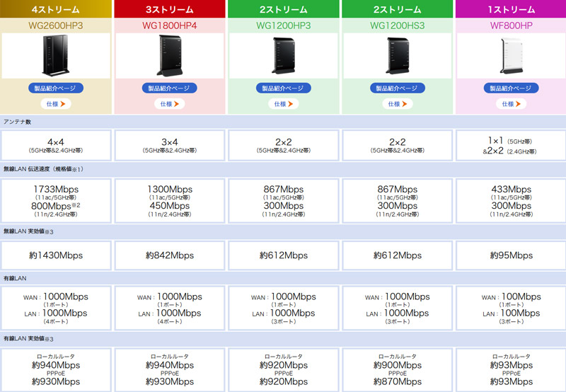This screenshot has height=392, width=566.
Task: Open product page button for WG2600HP3
Action: coord(56,88)
